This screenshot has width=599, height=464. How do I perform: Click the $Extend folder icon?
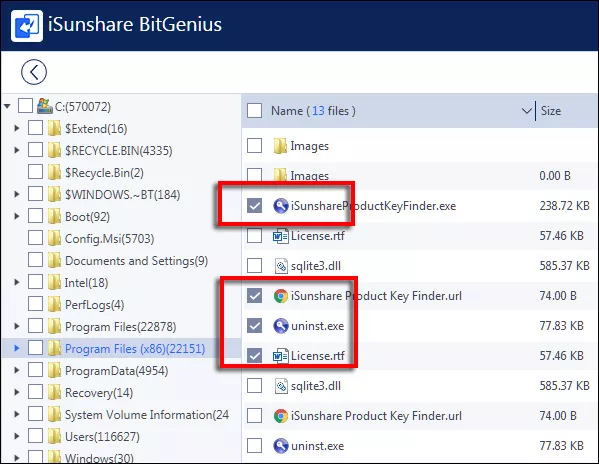coord(54,128)
